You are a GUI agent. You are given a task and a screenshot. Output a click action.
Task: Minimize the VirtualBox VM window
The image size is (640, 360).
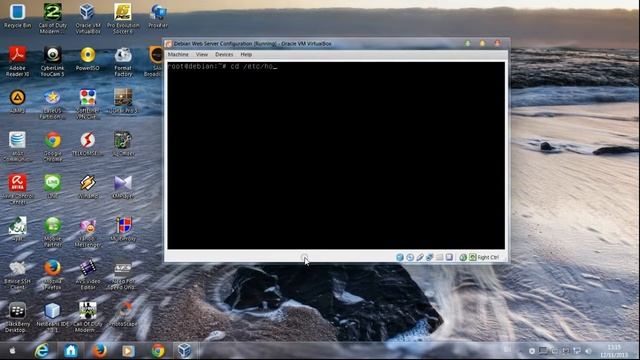pos(468,43)
